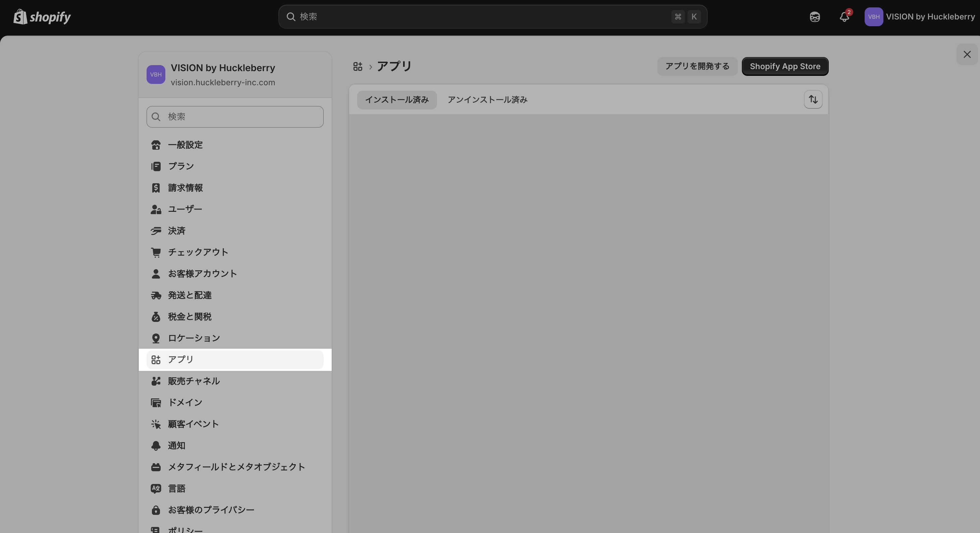Click the Shopify logo in the header

point(42,17)
